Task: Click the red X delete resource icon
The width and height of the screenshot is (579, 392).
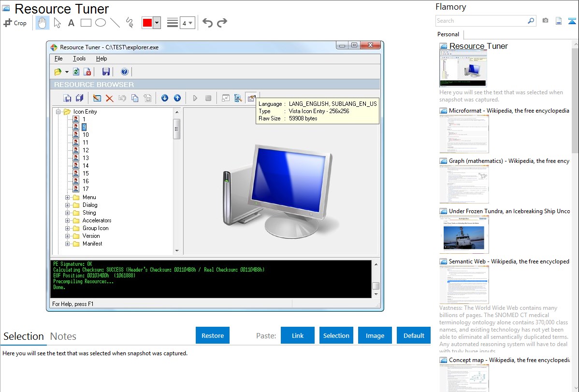Action: point(109,98)
